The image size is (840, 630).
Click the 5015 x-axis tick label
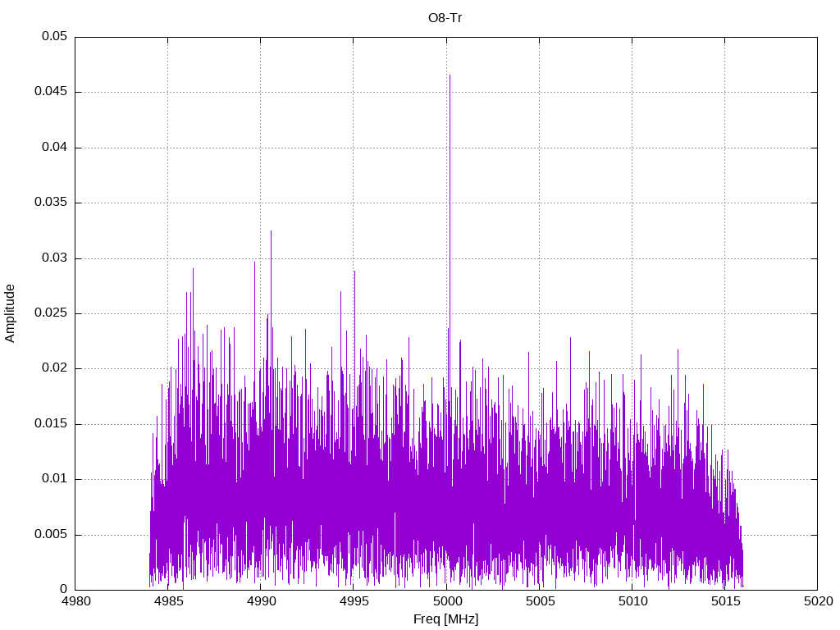(x=724, y=601)
